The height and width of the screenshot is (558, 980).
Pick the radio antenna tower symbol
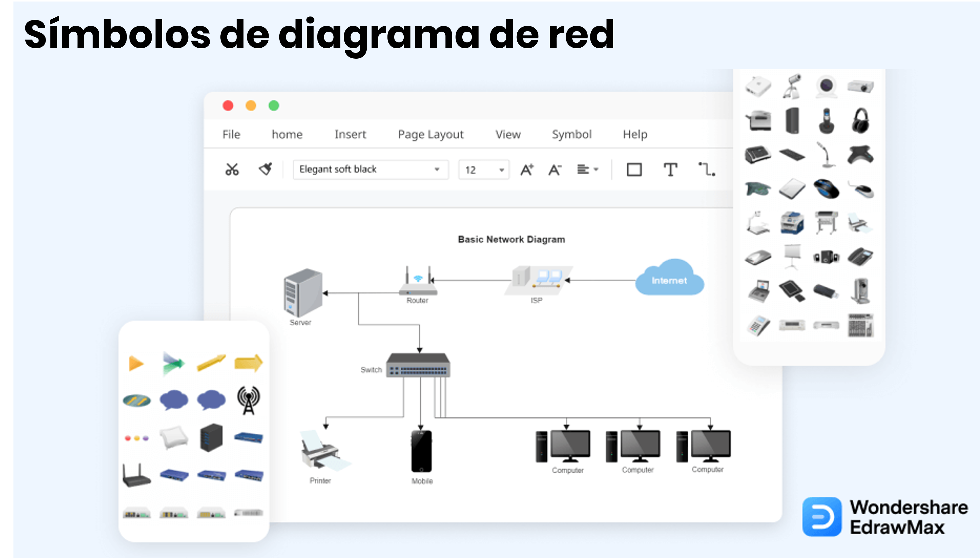248,400
